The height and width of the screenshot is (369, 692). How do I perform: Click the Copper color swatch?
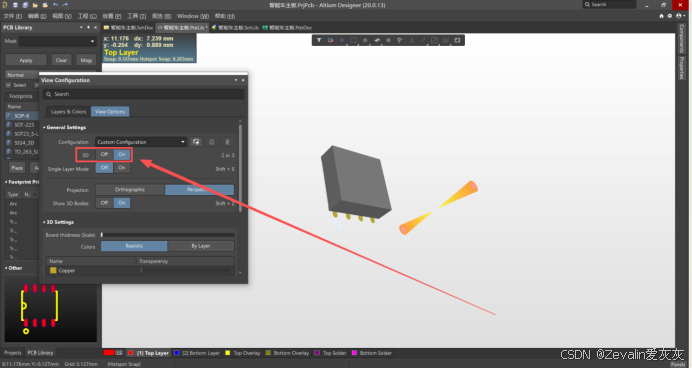point(53,270)
